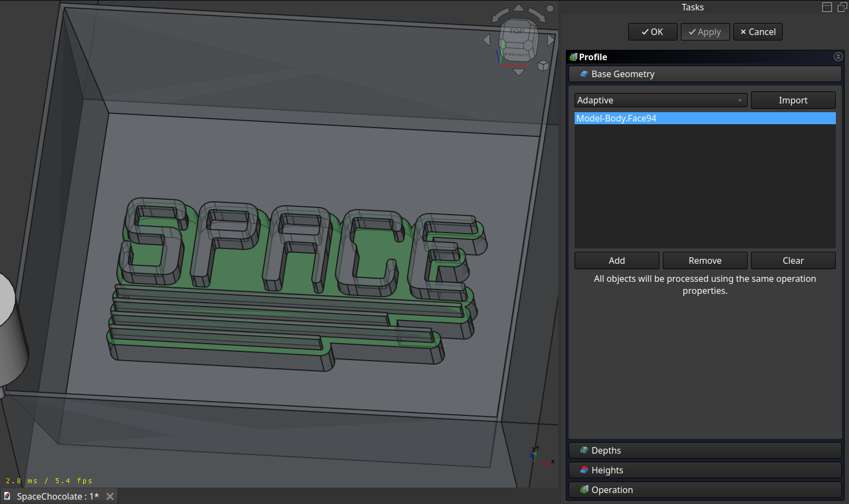Screen dimensions: 849x504
Task: Click navigation cube right arrow
Action: 551,40
